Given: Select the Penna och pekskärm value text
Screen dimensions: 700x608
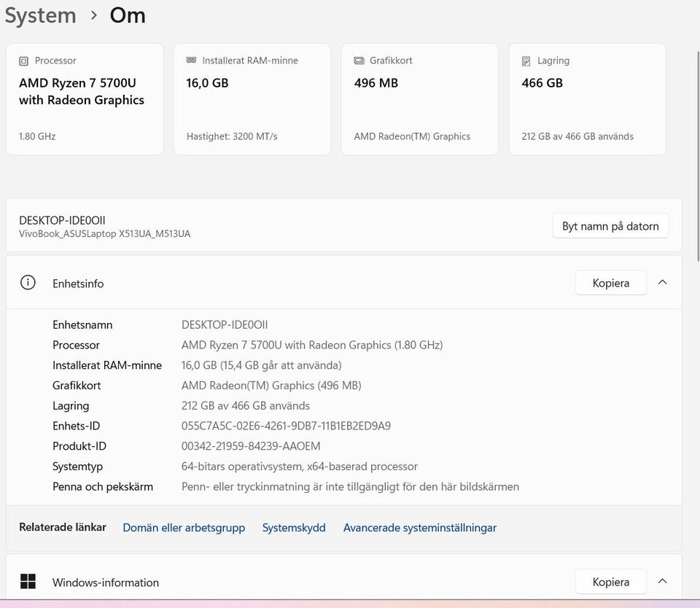Looking at the screenshot, I should point(350,486).
